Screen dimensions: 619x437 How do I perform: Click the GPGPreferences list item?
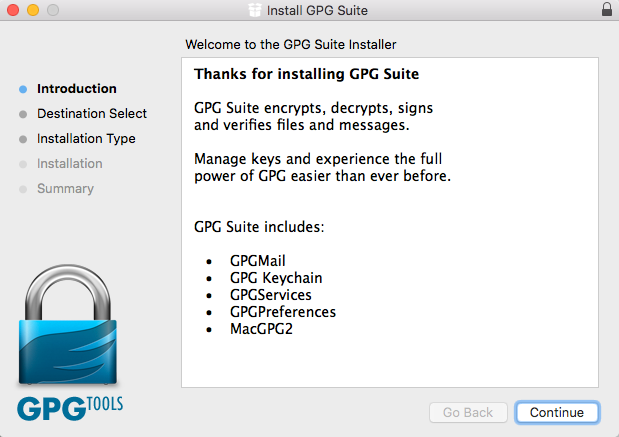pos(283,312)
